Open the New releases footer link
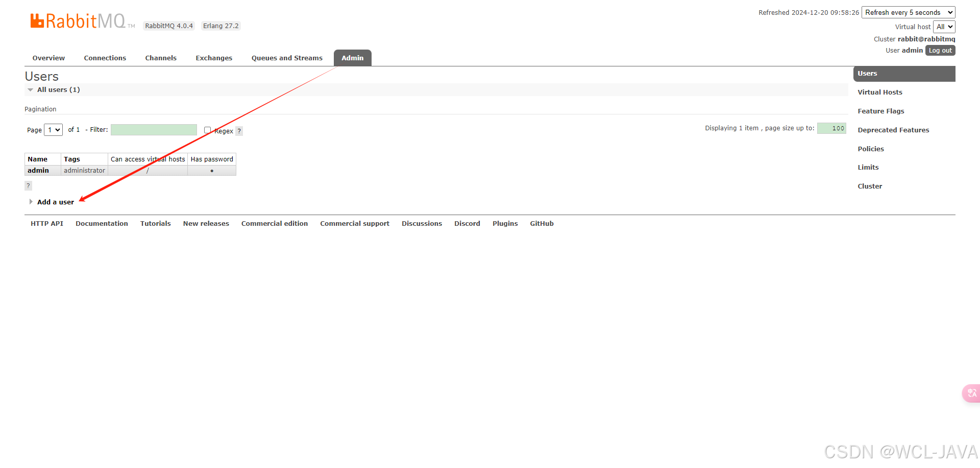 (x=206, y=223)
